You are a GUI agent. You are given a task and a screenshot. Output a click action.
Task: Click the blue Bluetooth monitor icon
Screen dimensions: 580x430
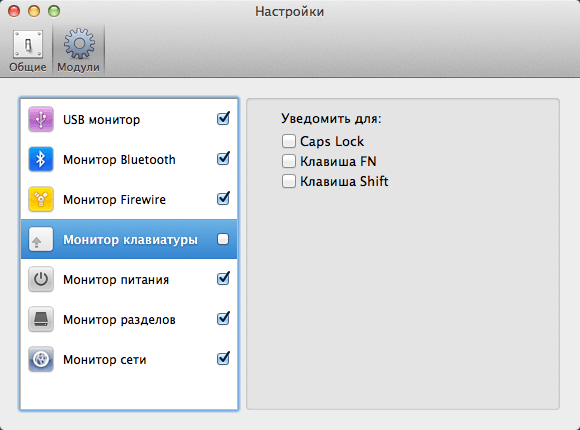point(41,159)
